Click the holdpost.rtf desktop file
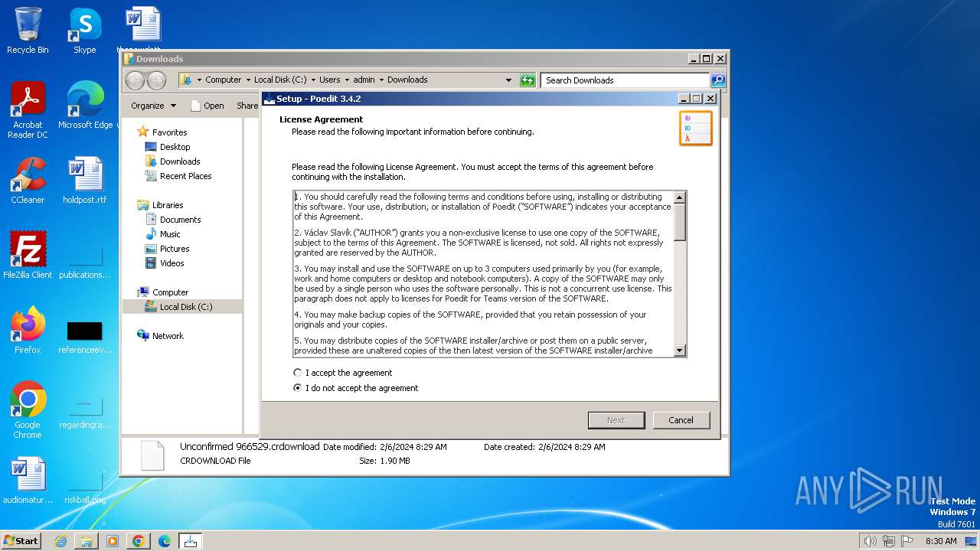Viewport: 980px width, 551px height. tap(85, 181)
